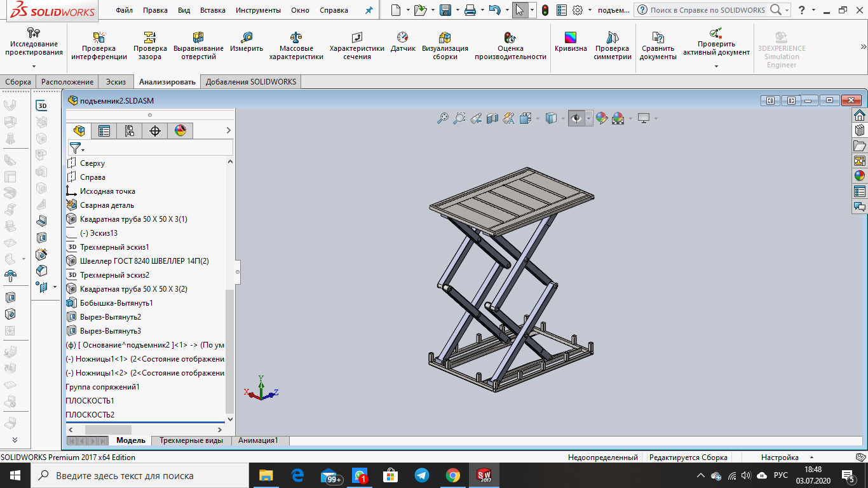The width and height of the screenshot is (868, 488).
Task: Open the Compare Documents tool
Action: tap(658, 46)
